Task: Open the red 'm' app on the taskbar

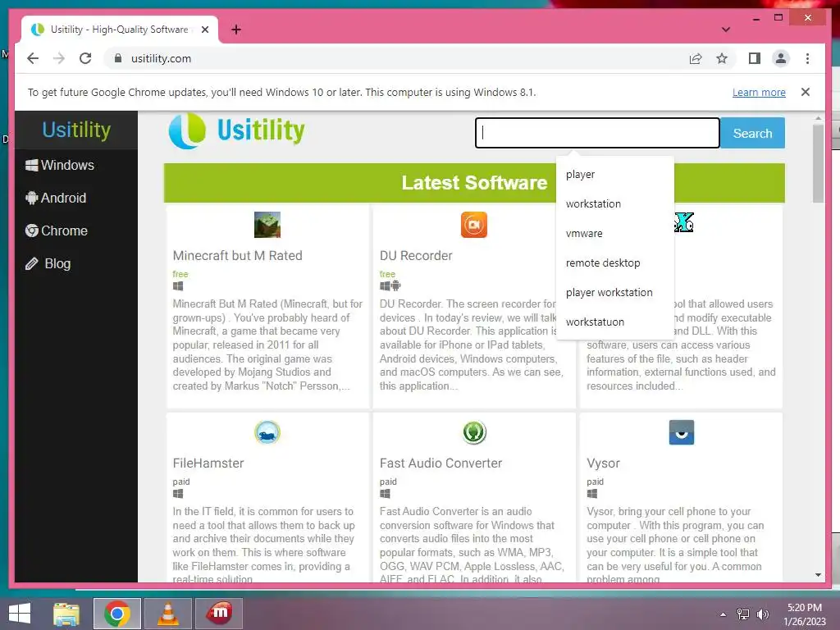Action: click(219, 614)
